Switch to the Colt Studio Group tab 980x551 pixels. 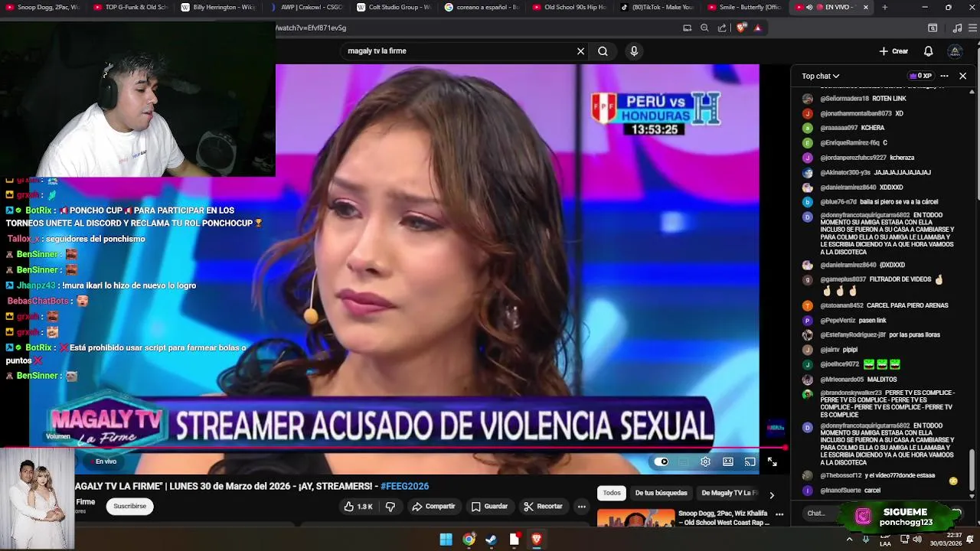394,8
